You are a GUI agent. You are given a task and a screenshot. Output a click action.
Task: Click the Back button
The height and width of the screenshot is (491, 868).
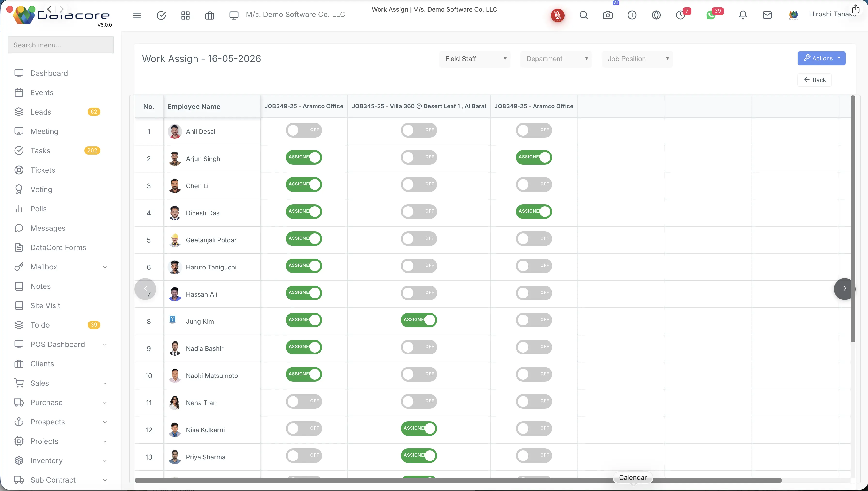tap(814, 80)
